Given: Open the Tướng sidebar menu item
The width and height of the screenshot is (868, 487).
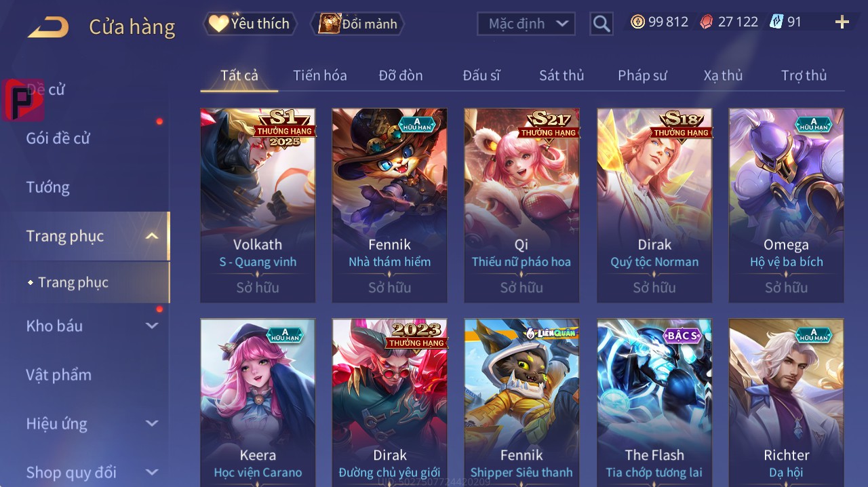Looking at the screenshot, I should click(x=47, y=187).
